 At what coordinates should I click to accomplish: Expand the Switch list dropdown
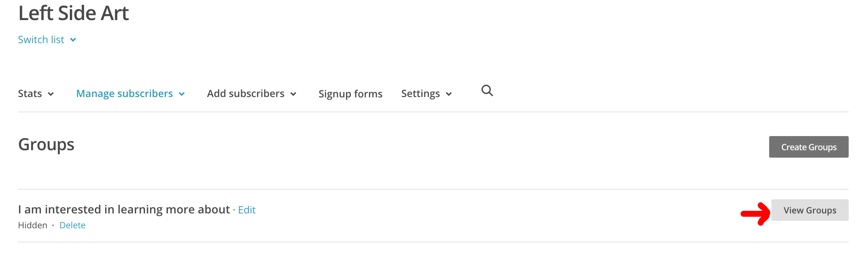pos(47,39)
